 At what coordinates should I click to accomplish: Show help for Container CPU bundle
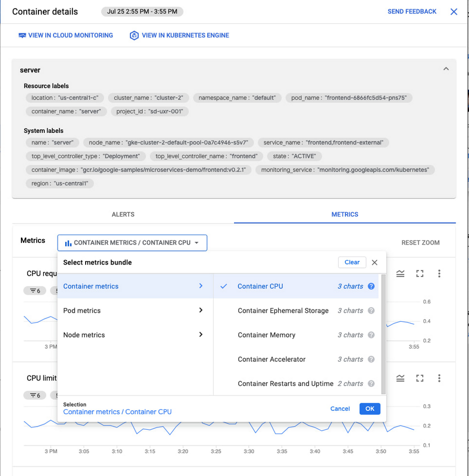pos(371,286)
